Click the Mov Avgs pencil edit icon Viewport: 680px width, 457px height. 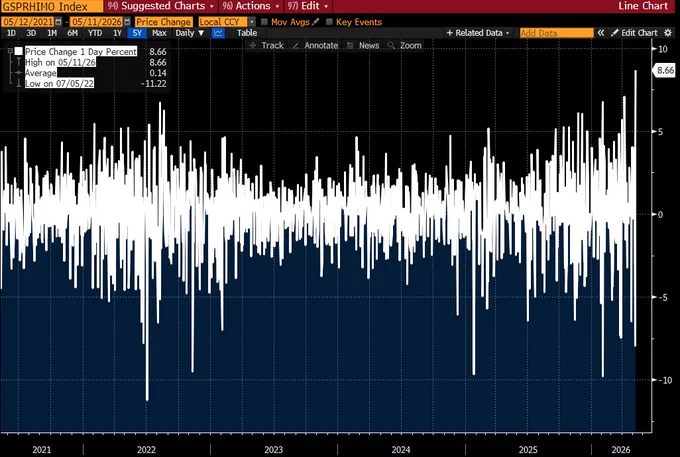click(316, 22)
